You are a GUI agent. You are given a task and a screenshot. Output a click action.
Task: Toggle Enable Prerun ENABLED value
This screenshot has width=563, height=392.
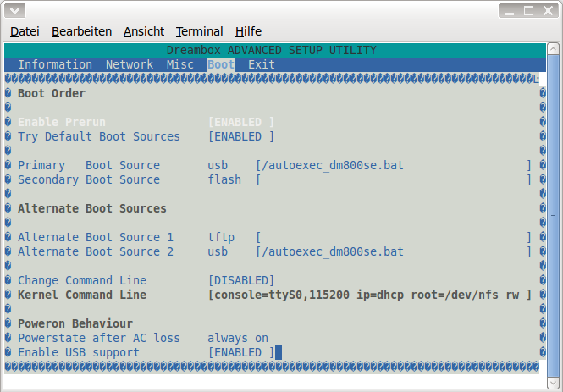point(241,122)
